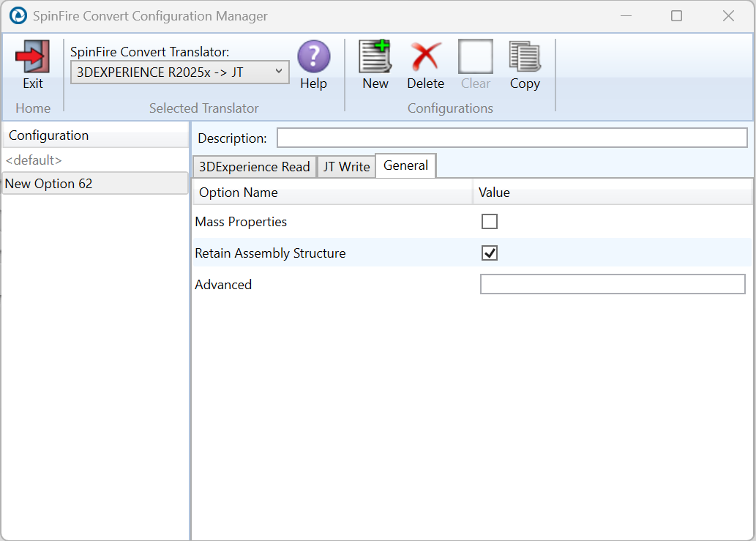This screenshot has height=541, width=756.
Task: Open the purple Help question-mark icon
Action: 314,56
